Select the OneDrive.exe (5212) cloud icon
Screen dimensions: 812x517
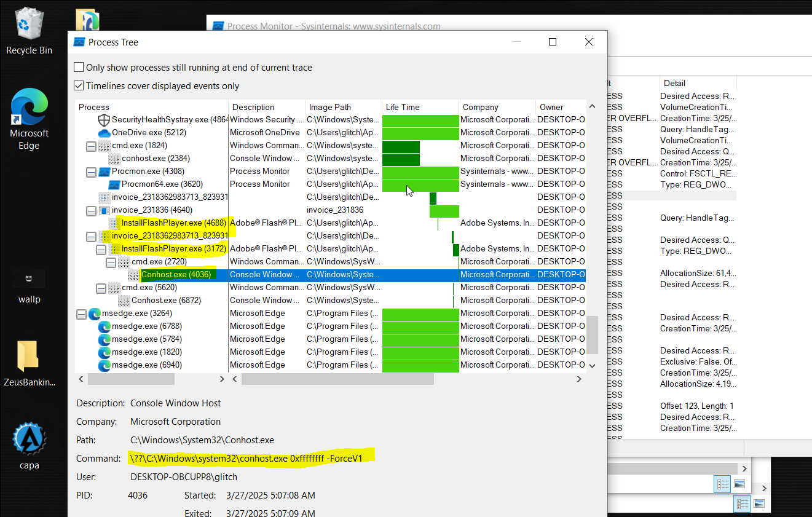(103, 133)
